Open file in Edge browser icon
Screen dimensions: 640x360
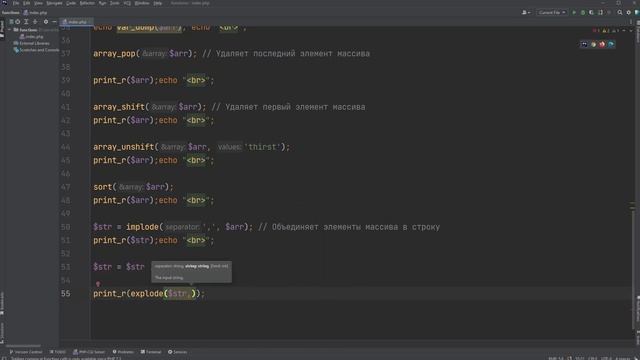(x=611, y=44)
